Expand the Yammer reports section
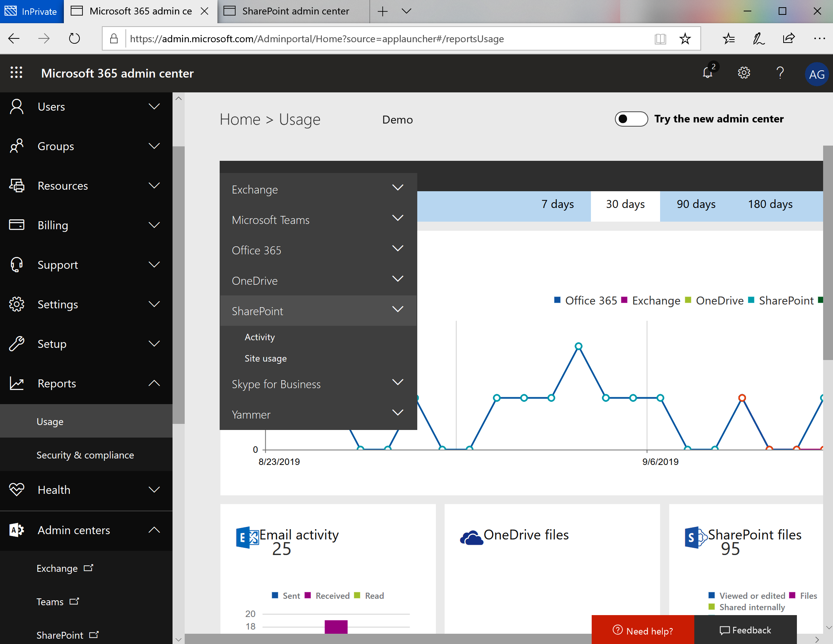 coord(318,414)
